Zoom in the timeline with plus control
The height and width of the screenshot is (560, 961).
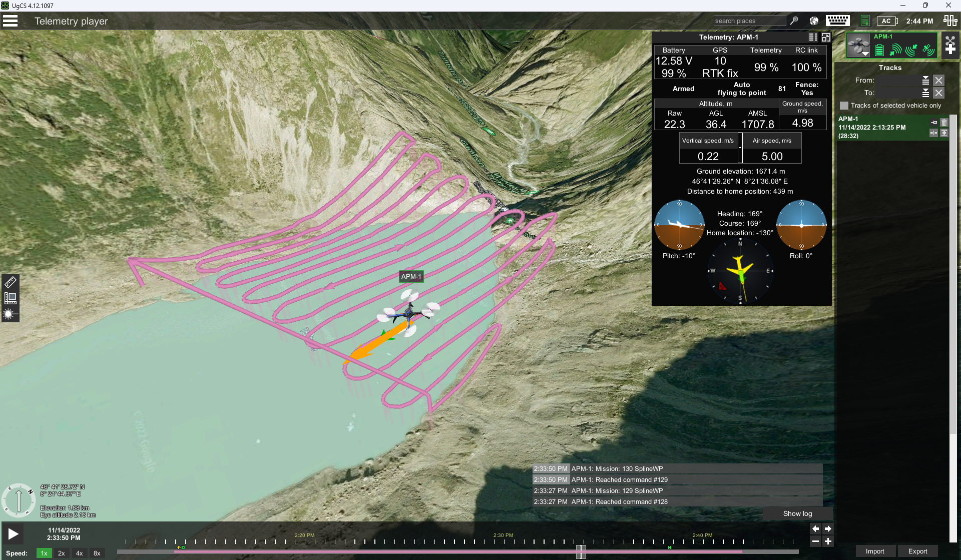pos(828,541)
